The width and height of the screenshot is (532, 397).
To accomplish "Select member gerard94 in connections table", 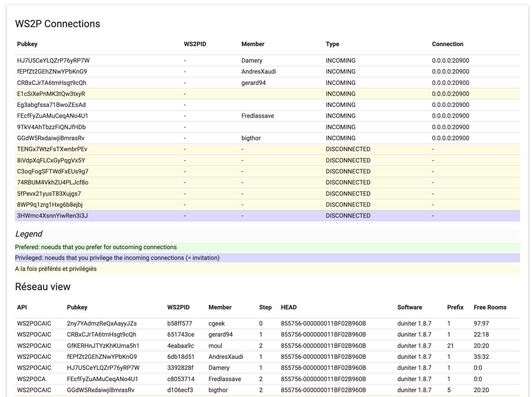I will pyautogui.click(x=253, y=83).
